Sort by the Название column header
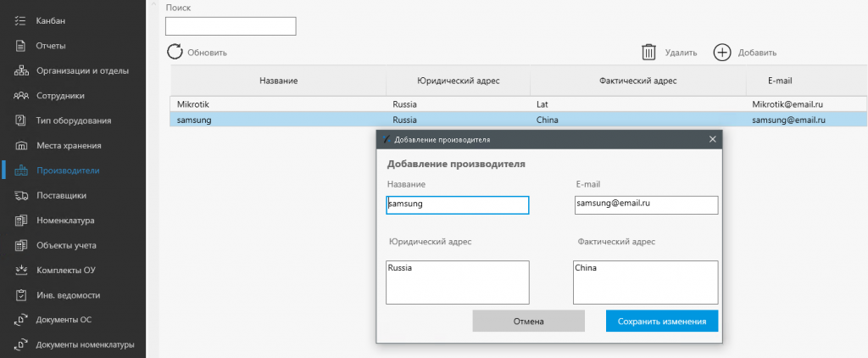Screen dimensions: 868x358 [x=278, y=81]
